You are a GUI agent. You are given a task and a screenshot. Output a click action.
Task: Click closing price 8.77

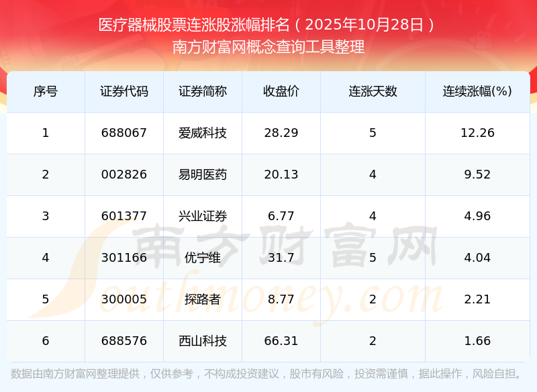281,299
